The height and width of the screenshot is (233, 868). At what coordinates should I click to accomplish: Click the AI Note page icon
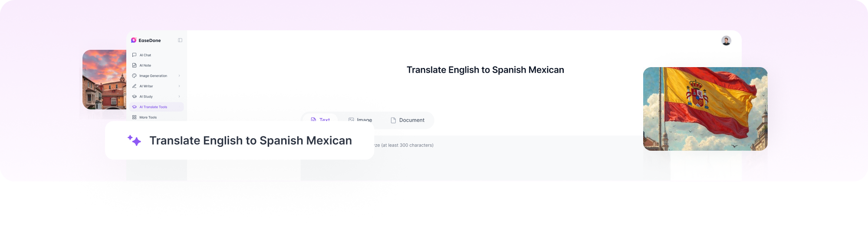134,65
